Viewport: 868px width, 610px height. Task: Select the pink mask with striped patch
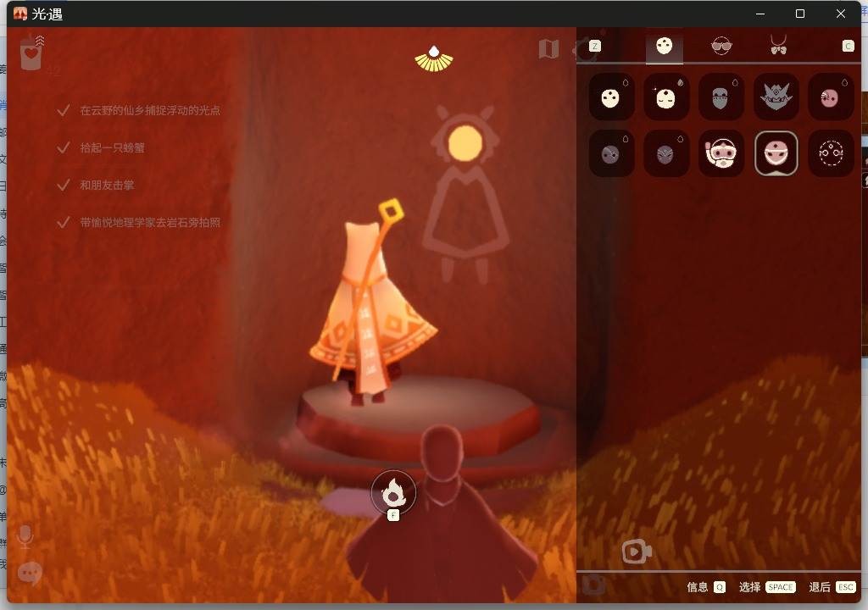point(831,97)
